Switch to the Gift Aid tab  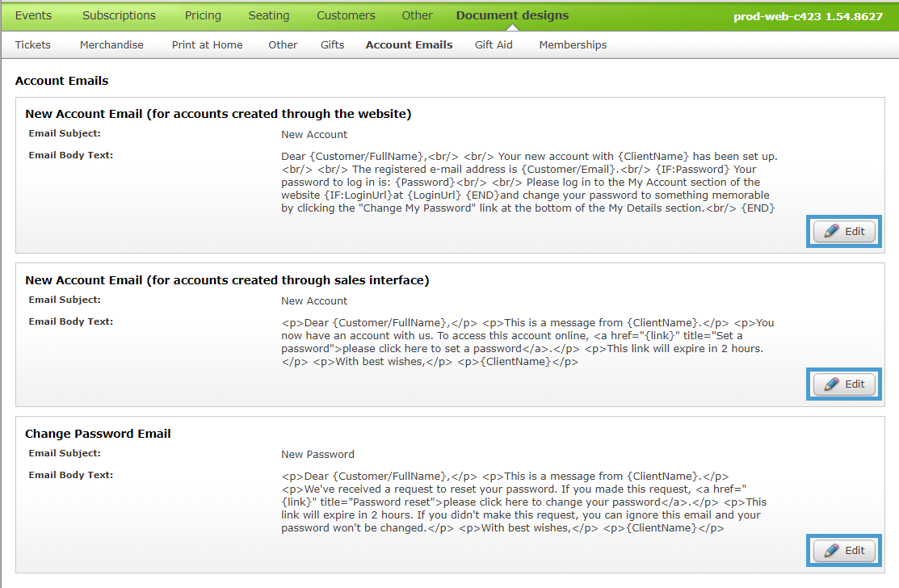(x=494, y=44)
